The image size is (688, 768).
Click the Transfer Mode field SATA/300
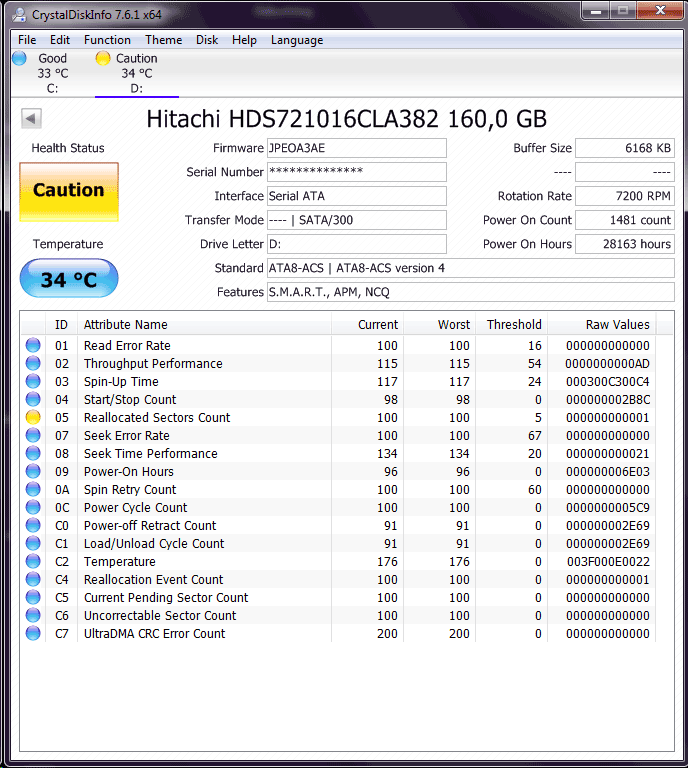(x=356, y=220)
